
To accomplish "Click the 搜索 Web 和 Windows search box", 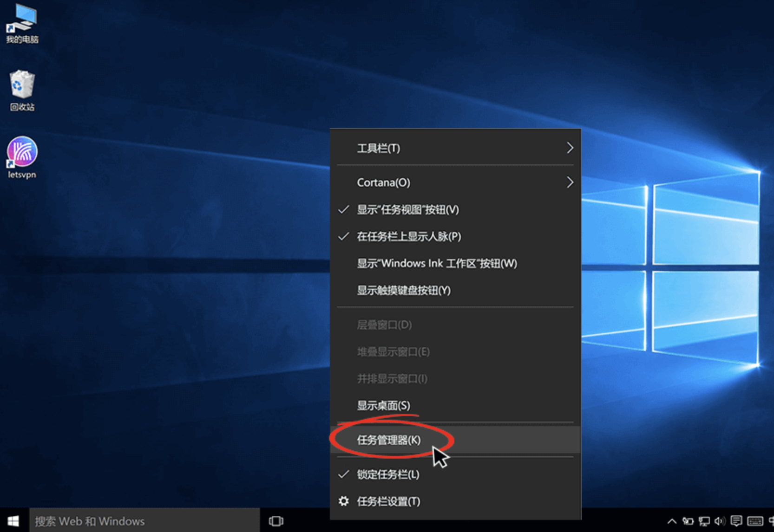I will click(139, 521).
